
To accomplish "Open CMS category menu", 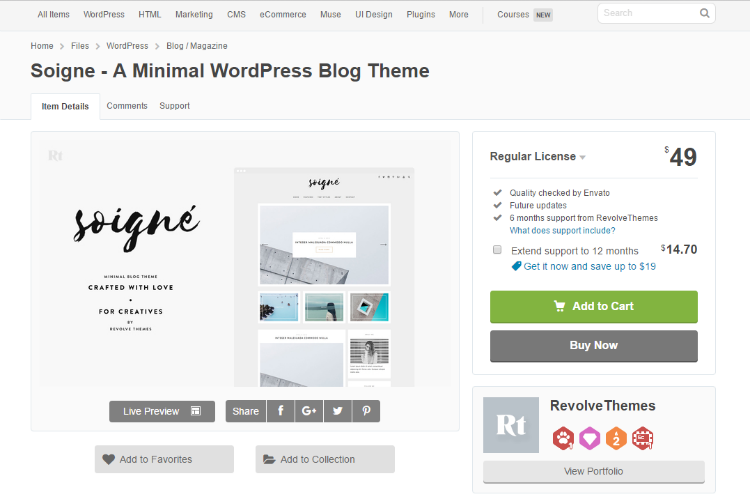I will (x=236, y=14).
